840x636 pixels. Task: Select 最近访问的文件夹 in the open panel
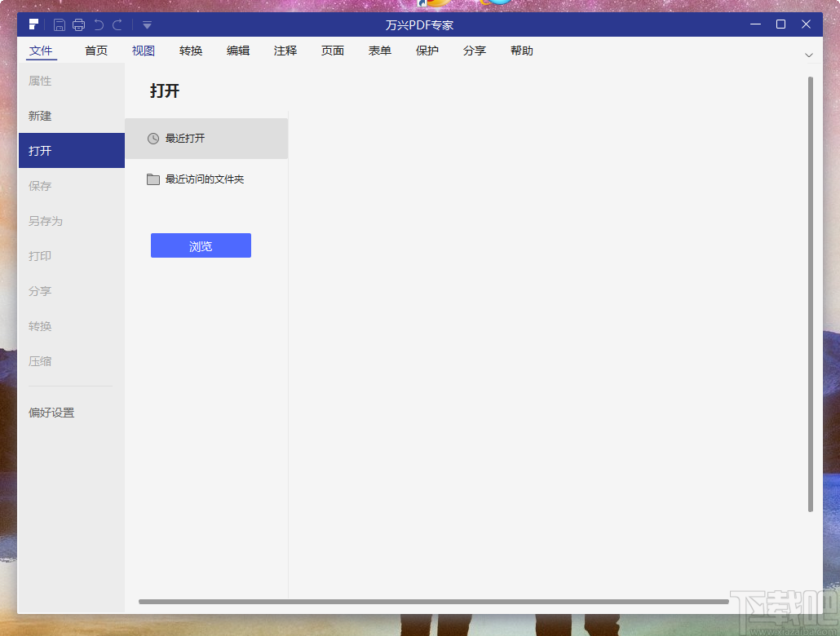[x=204, y=179]
